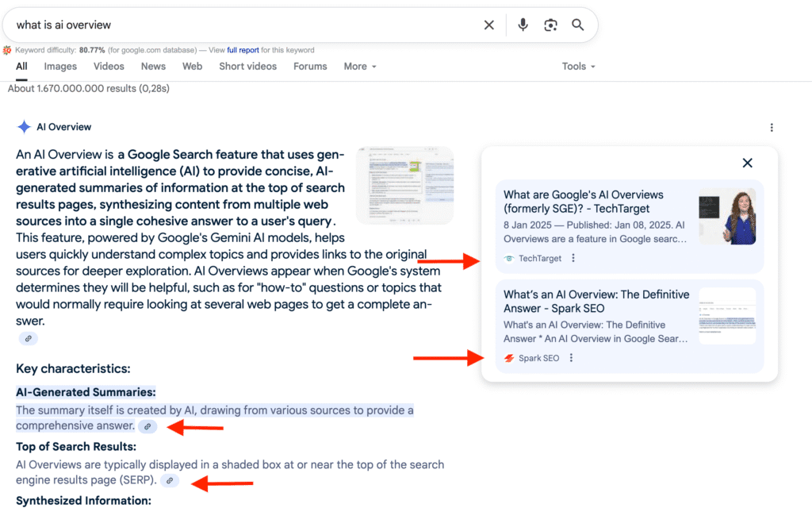Image resolution: width=812 pixels, height=508 pixels.
Task: Open Spark SEO source three-dot menu
Action: click(572, 358)
